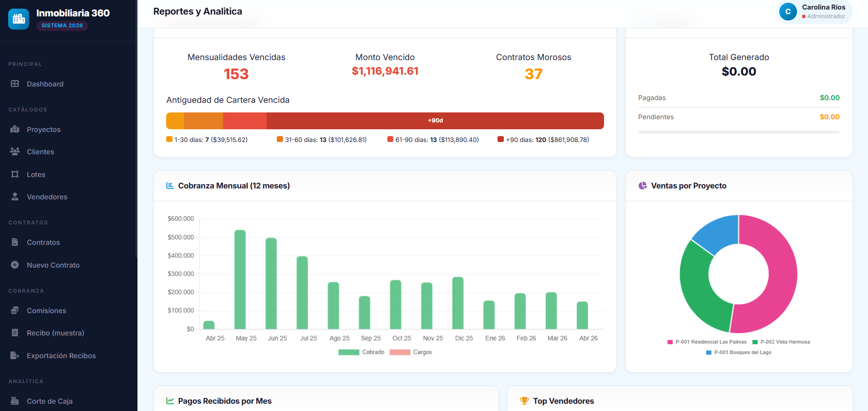Image resolution: width=868 pixels, height=411 pixels.
Task: Click the yellow 1-30 days aging segment
Action: (x=175, y=121)
